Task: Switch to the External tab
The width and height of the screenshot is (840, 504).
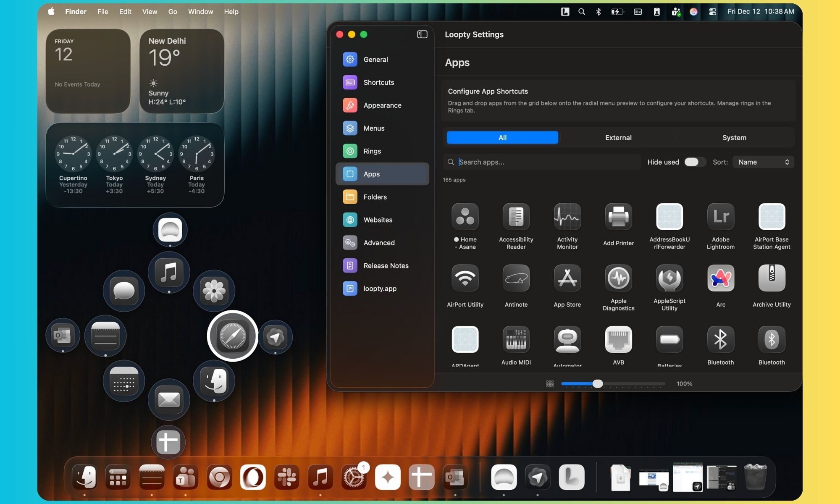Action: [618, 137]
